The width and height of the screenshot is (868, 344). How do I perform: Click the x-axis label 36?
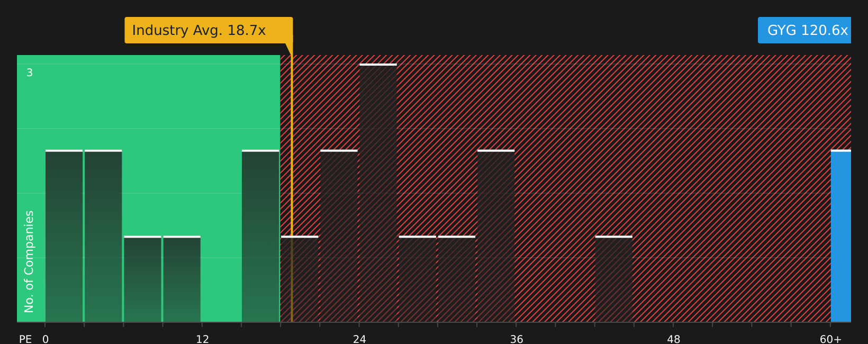click(x=517, y=339)
